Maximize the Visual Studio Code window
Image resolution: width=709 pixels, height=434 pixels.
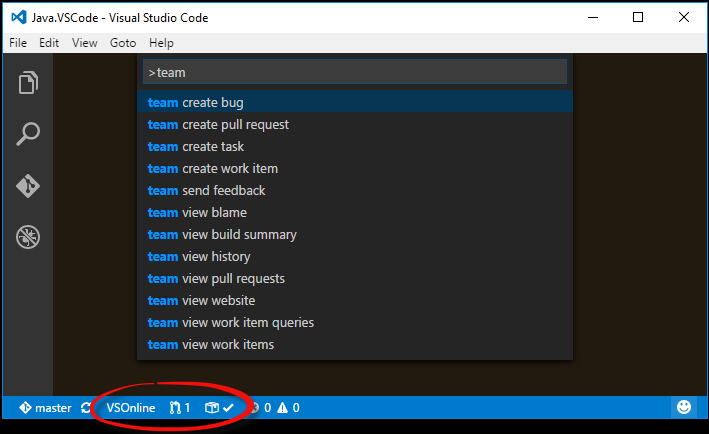pos(638,17)
